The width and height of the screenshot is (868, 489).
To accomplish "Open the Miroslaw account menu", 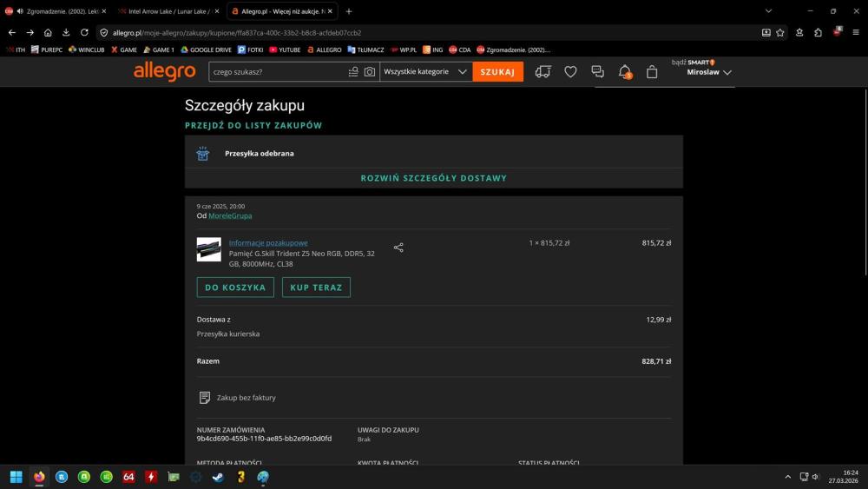I will coord(708,73).
